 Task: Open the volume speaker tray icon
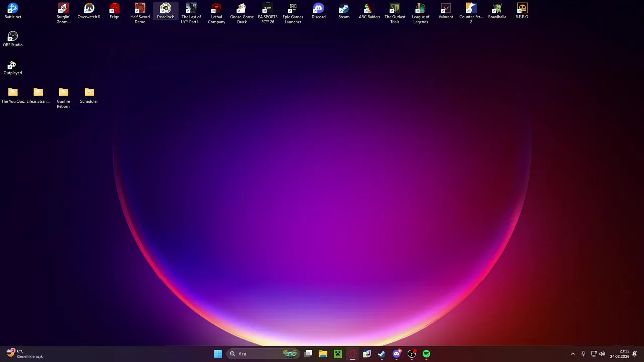point(602,354)
